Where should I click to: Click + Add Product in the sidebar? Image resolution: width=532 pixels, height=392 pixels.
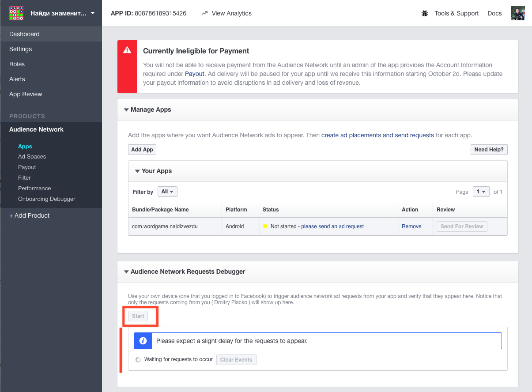point(30,215)
